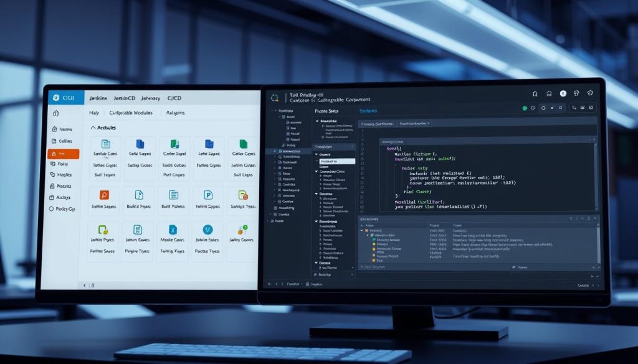Select the Cufgrable Modules sub-tab
Screen dimensions: 638x364
pyautogui.click(x=131, y=113)
